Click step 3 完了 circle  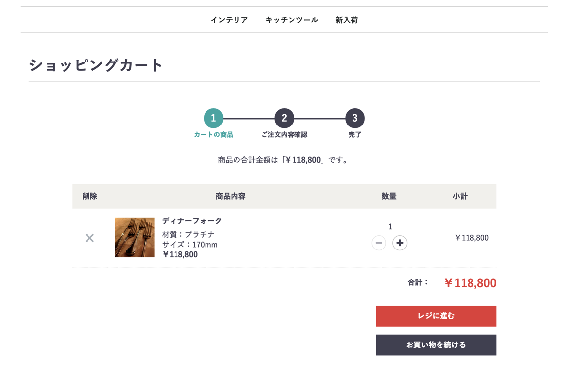355,118
